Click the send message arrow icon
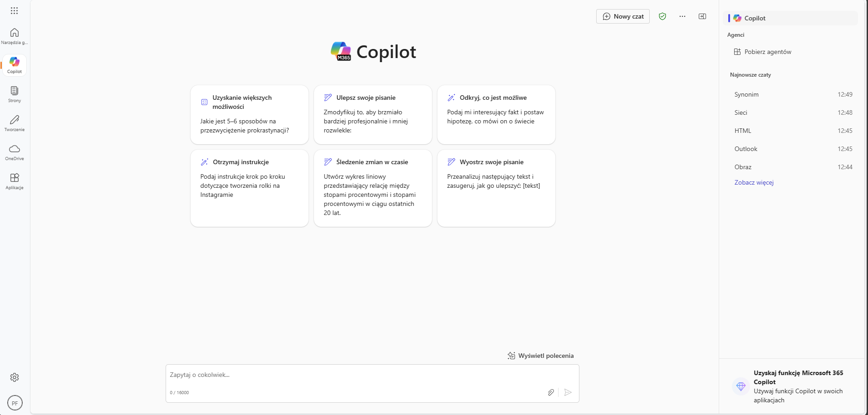 click(568, 392)
